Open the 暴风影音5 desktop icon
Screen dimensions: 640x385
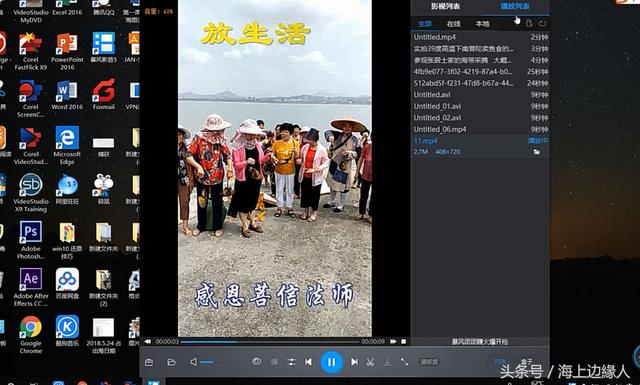103,47
